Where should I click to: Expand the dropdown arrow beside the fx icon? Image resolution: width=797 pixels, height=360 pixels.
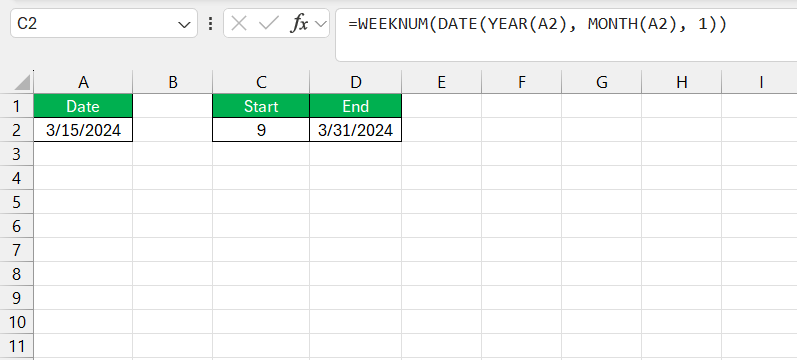click(320, 24)
